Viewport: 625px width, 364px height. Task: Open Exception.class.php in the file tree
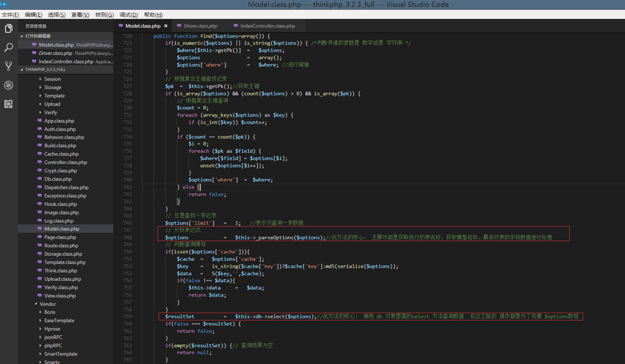click(x=65, y=196)
